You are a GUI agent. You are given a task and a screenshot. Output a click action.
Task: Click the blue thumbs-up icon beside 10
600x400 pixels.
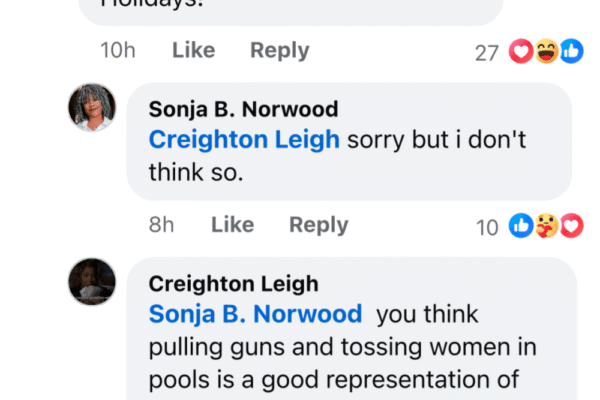coord(522,227)
